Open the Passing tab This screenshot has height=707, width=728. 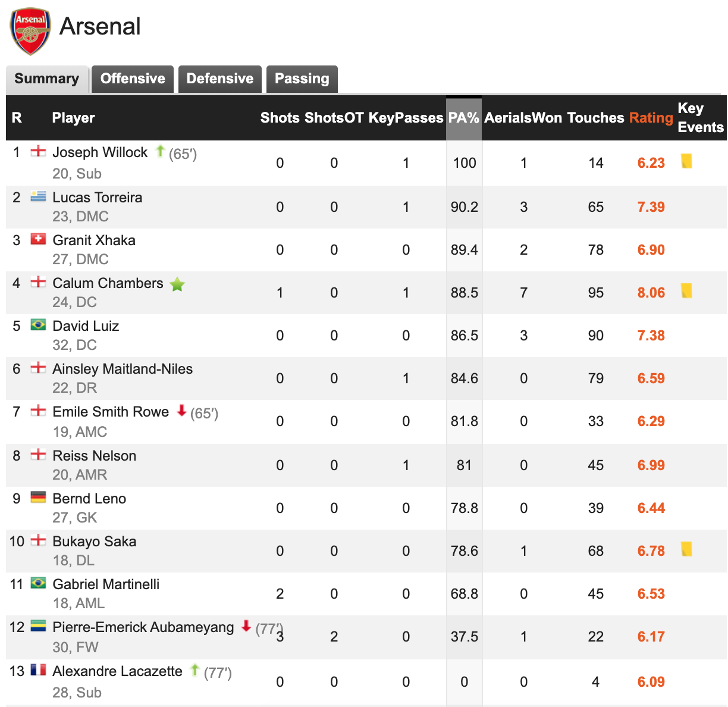[x=302, y=79]
